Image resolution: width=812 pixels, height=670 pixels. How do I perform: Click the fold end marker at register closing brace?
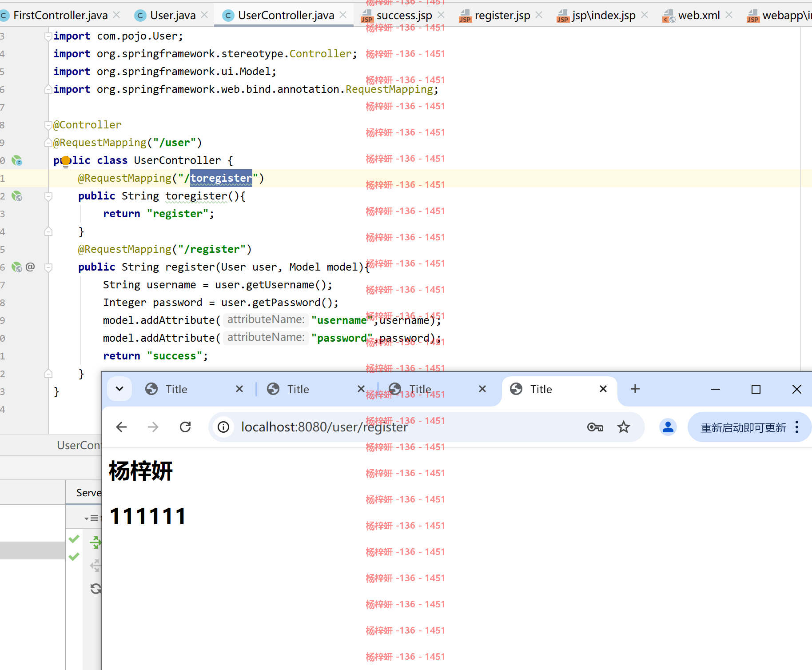tap(48, 374)
